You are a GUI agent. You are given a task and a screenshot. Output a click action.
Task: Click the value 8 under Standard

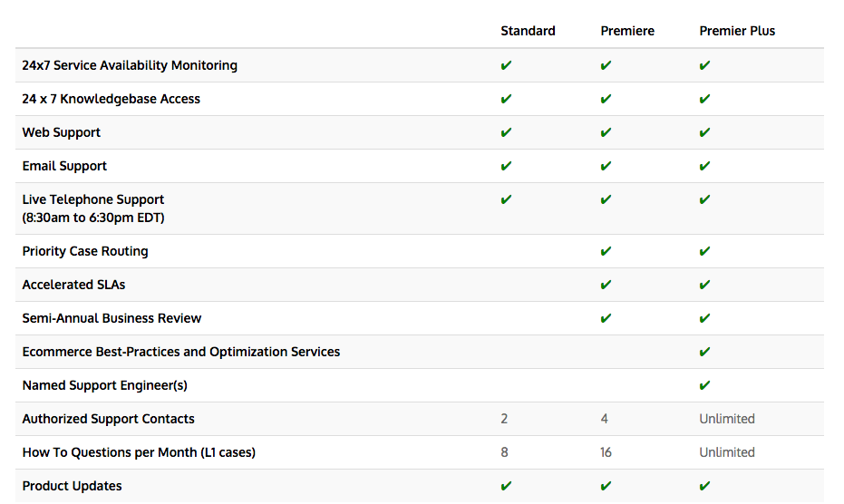click(x=504, y=452)
